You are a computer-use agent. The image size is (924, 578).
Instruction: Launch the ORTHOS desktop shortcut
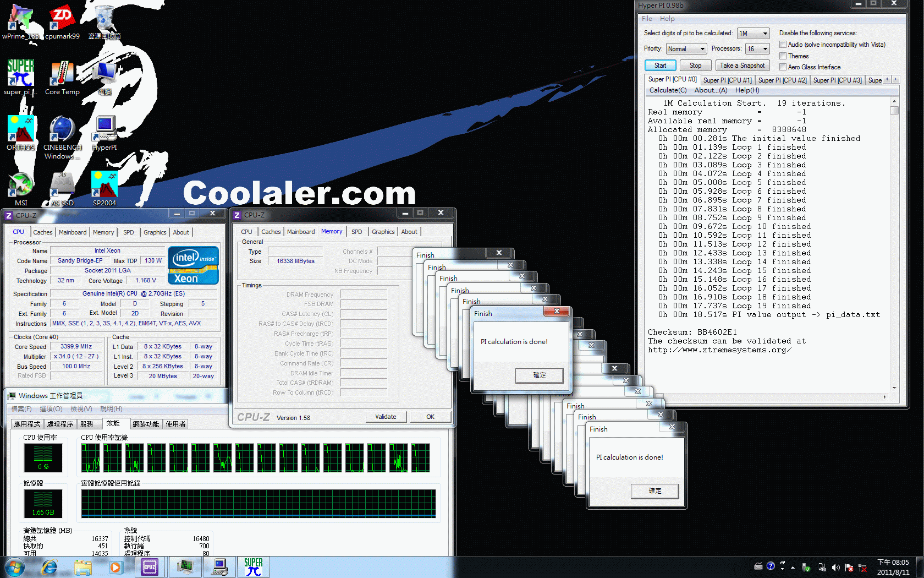click(21, 133)
